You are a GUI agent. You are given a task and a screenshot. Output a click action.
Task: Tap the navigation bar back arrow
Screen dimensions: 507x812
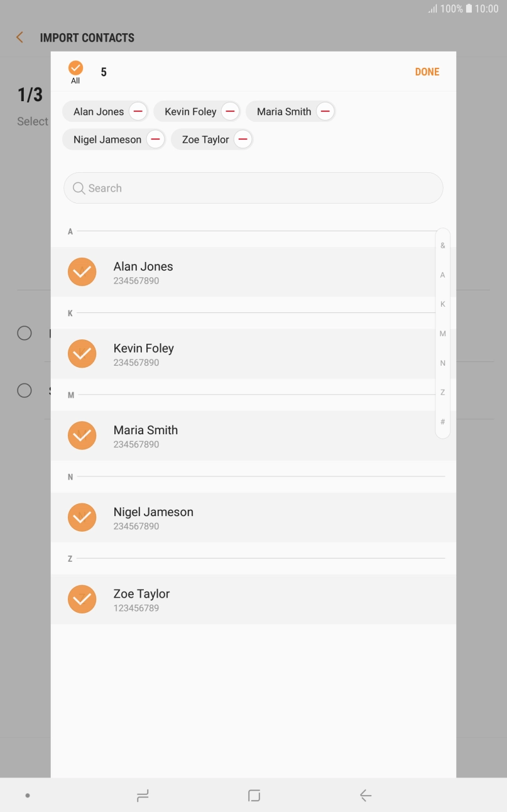pos(366,796)
